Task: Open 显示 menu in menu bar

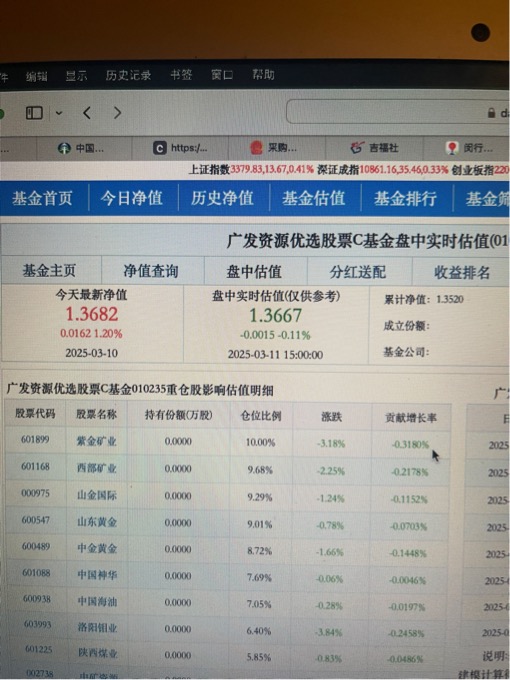Action: tap(76, 75)
